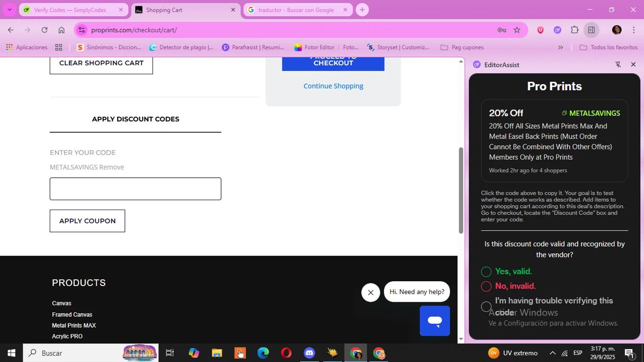Open the Windows notification center
Viewport: 644px width, 362px height.
pos(629,353)
